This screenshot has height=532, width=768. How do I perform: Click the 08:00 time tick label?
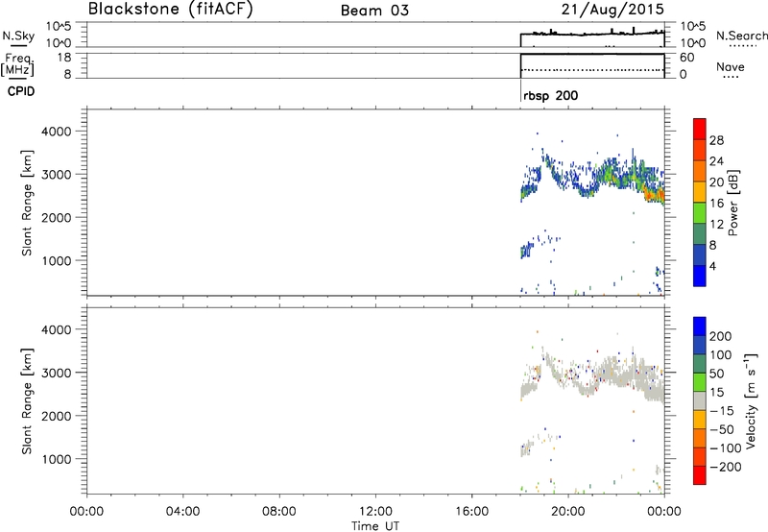point(279,512)
